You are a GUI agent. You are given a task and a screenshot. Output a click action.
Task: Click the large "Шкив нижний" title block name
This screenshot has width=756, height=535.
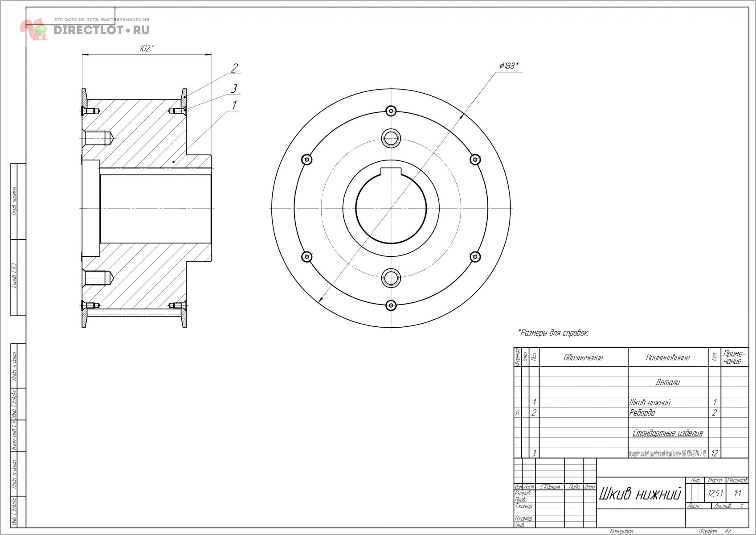click(640, 494)
